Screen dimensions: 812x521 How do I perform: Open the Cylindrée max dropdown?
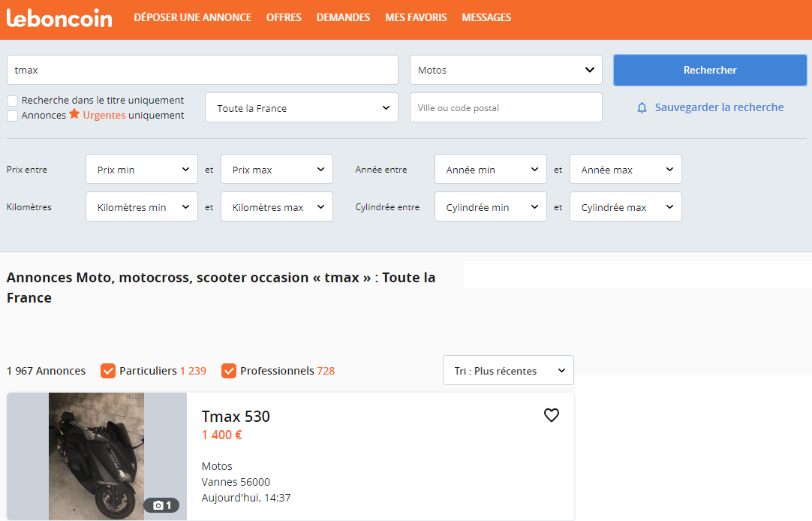(x=626, y=206)
